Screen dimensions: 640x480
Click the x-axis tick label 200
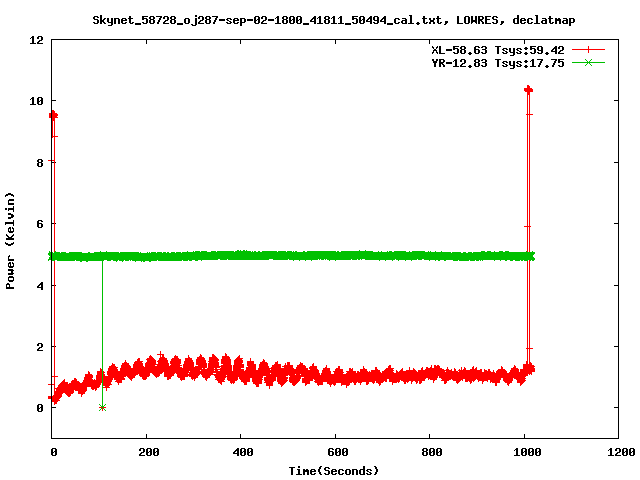coord(149,452)
